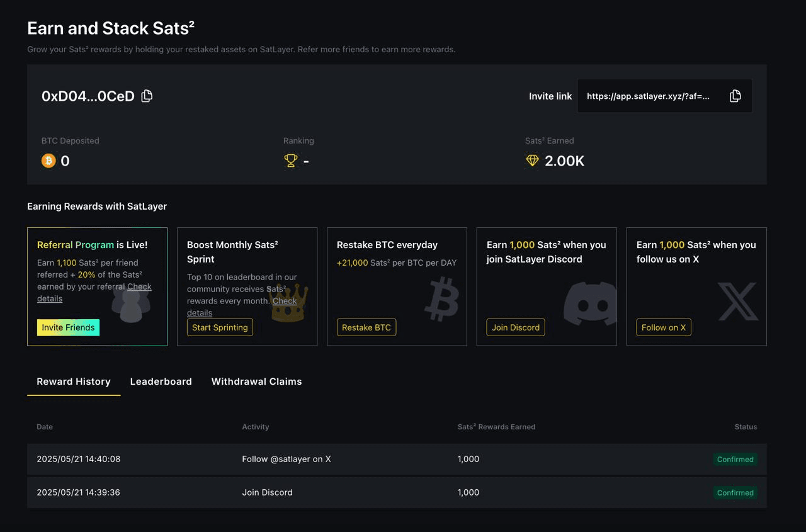The image size is (806, 532).
Task: Click the date 2025/05/21 14:40:08
Action: click(79, 459)
